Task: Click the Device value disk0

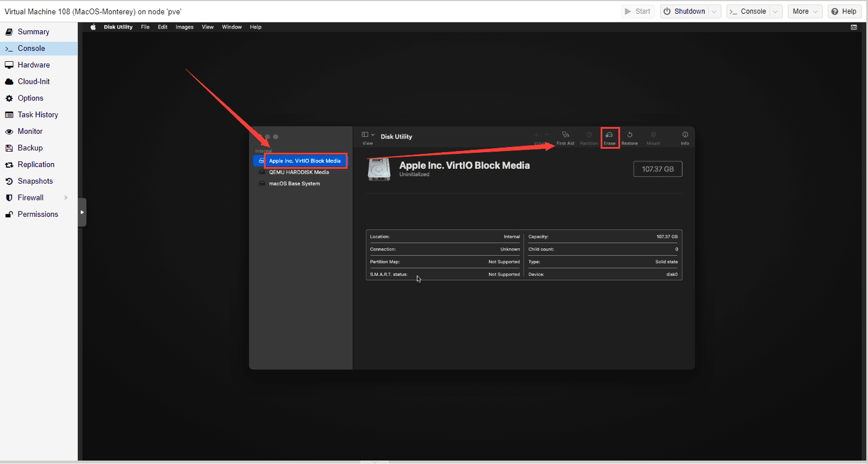Action: click(x=672, y=274)
